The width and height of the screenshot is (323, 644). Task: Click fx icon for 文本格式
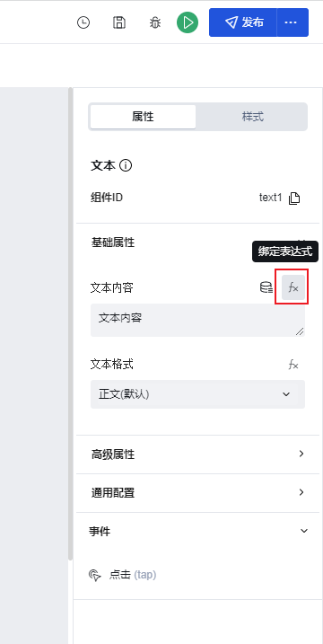pyautogui.click(x=293, y=365)
